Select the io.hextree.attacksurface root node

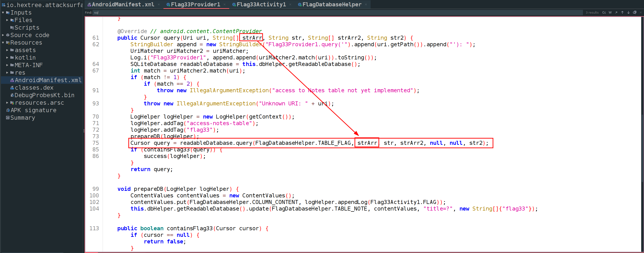click(44, 5)
